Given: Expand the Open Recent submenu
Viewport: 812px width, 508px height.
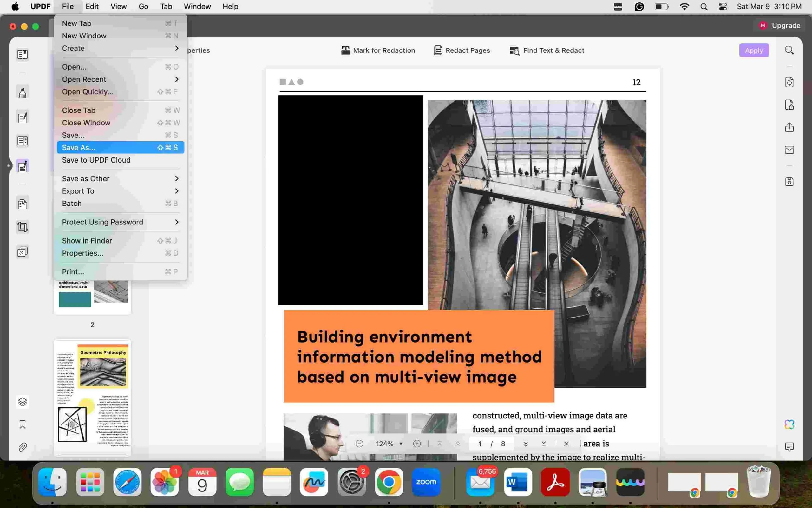Looking at the screenshot, I should click(120, 79).
